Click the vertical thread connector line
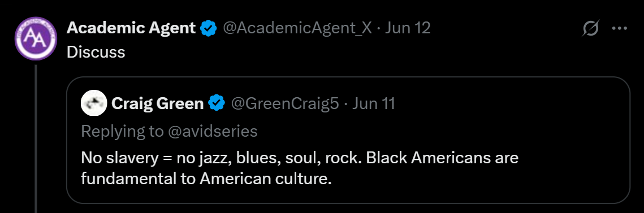The height and width of the screenshot is (213, 644). (36, 138)
